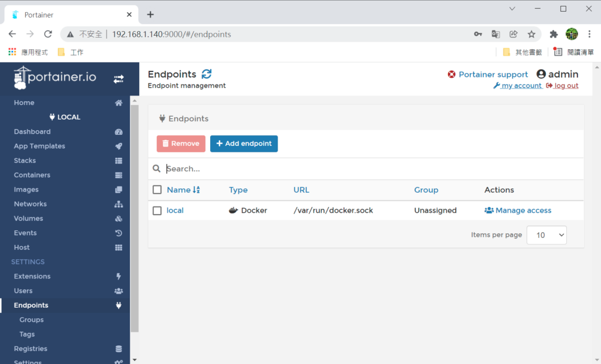The image size is (601, 364).
Task: Click the log out link
Action: pos(566,86)
